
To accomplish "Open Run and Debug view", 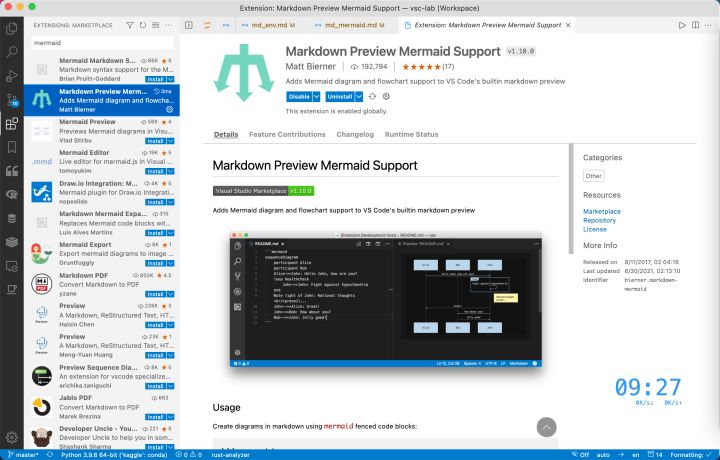I will pyautogui.click(x=11, y=76).
